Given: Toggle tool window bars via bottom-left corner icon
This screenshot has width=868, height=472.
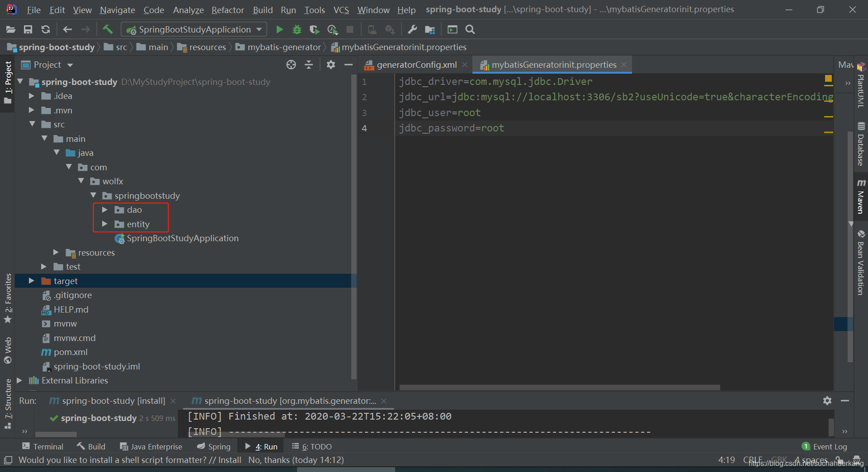Looking at the screenshot, I should click(8, 460).
